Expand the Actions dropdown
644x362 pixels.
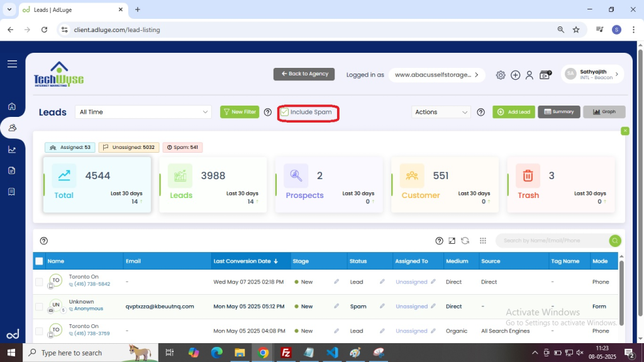441,112
